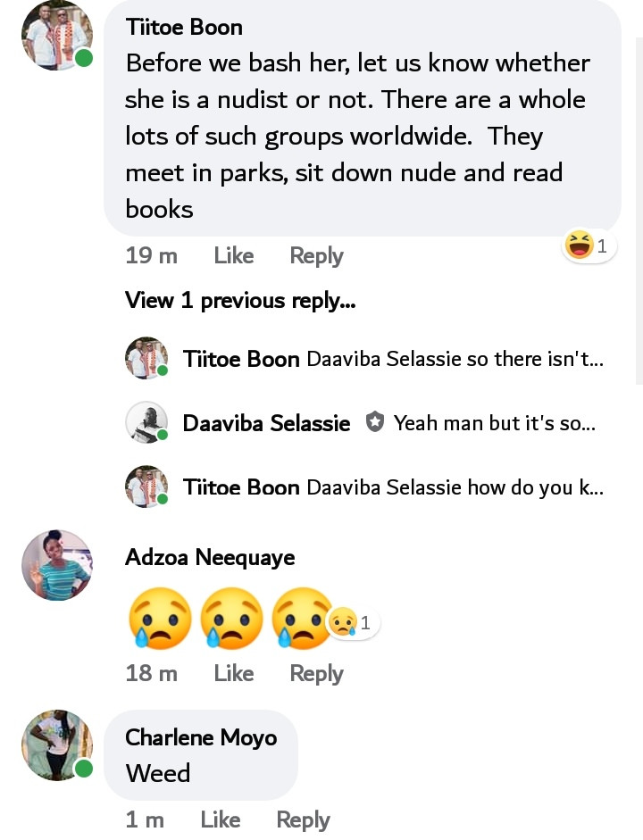
Task: Open Daaviba Selassie's reply "Yeah man but it's so..."
Action: pos(389,423)
